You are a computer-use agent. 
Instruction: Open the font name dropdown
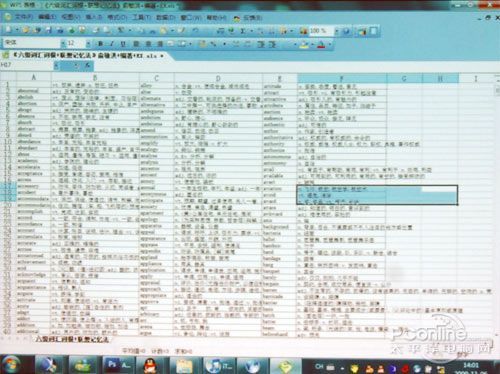point(64,43)
